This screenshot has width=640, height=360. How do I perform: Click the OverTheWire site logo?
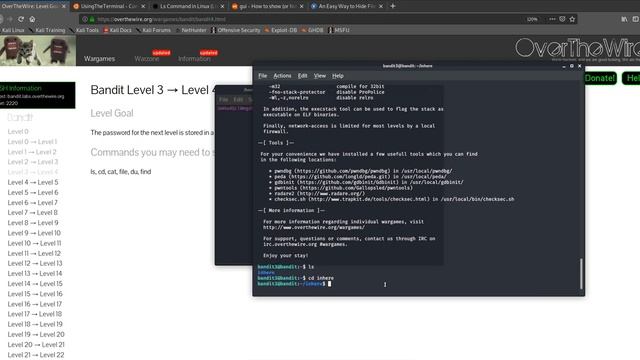click(x=577, y=48)
